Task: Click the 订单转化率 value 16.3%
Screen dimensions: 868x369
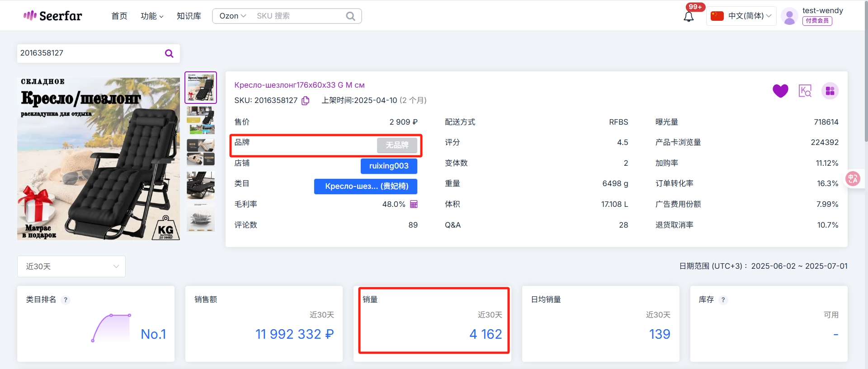Action: pos(827,183)
